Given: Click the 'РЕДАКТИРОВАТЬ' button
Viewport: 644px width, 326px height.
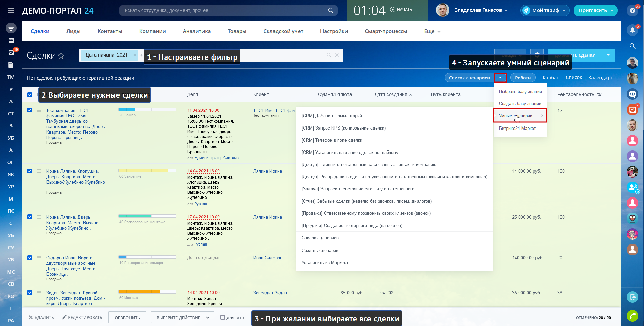Looking at the screenshot, I should point(82,318).
